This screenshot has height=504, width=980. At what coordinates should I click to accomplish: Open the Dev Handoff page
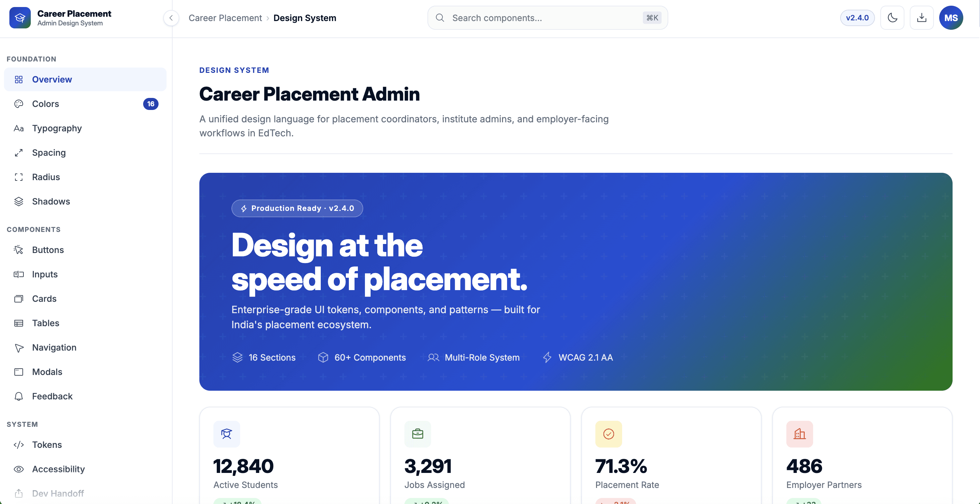coord(85,493)
